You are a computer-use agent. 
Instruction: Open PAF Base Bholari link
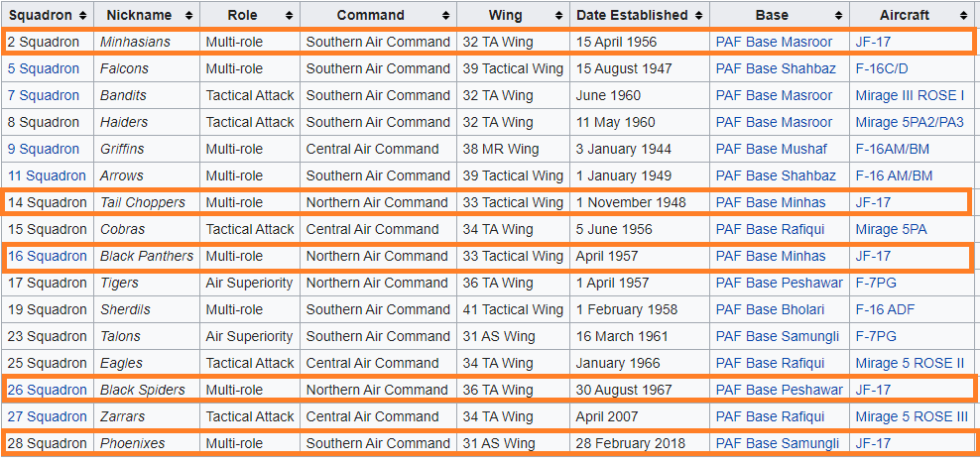(x=770, y=309)
